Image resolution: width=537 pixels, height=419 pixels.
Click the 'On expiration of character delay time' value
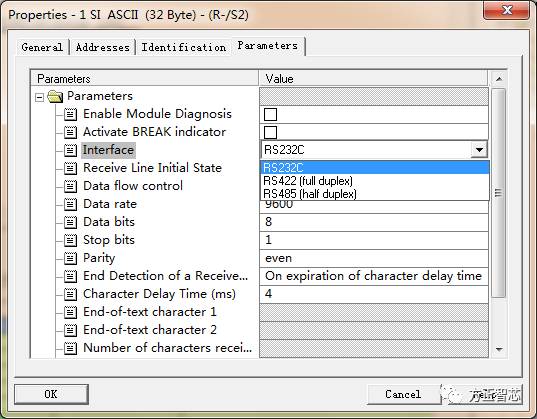pos(374,276)
